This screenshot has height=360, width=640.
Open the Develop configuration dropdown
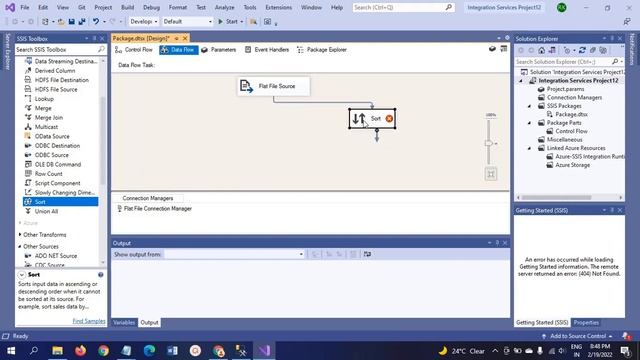[143, 22]
